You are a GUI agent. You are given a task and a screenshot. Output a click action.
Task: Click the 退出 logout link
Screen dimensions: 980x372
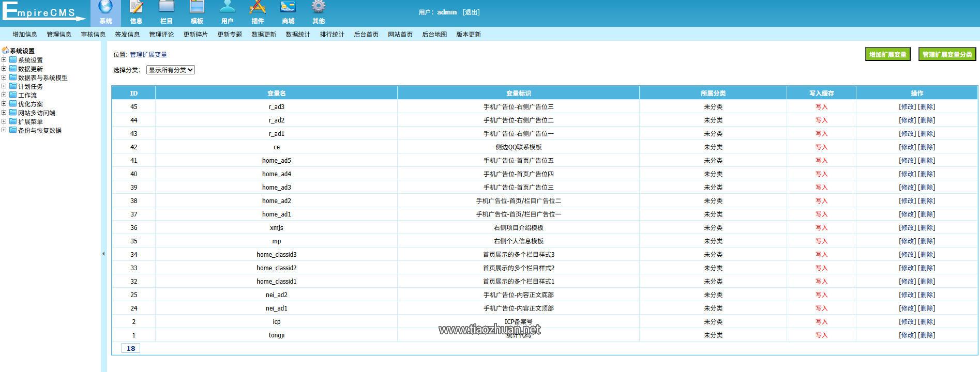(x=471, y=12)
